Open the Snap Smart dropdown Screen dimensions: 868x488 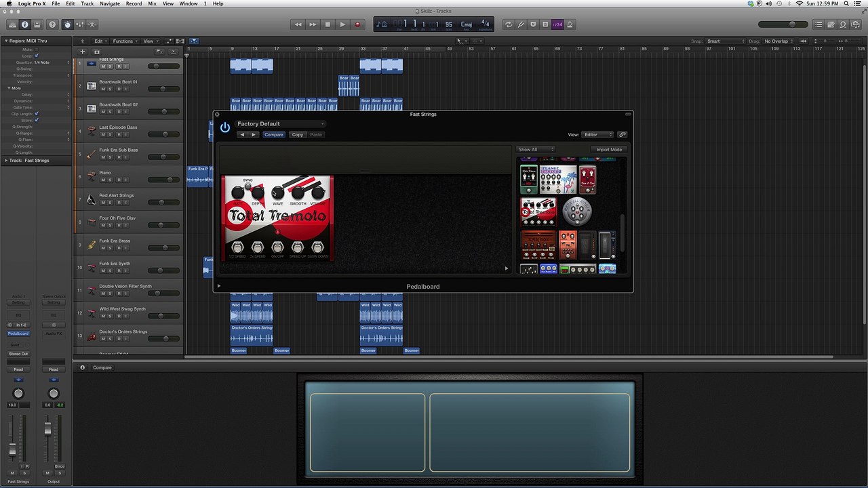point(725,41)
